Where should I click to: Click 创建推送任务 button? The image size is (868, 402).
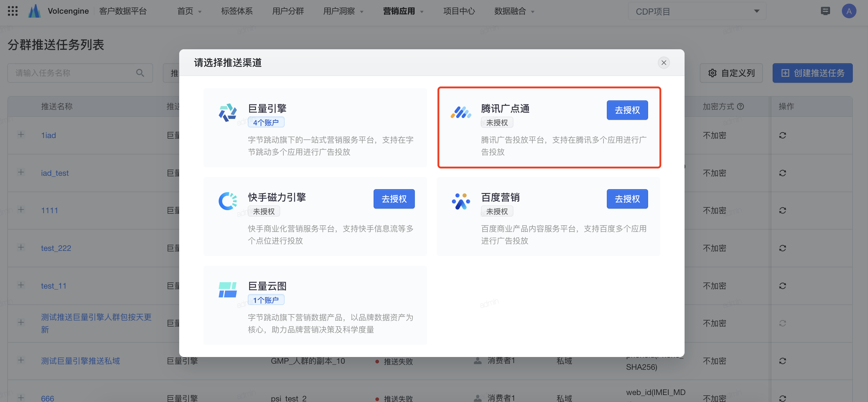click(x=812, y=73)
